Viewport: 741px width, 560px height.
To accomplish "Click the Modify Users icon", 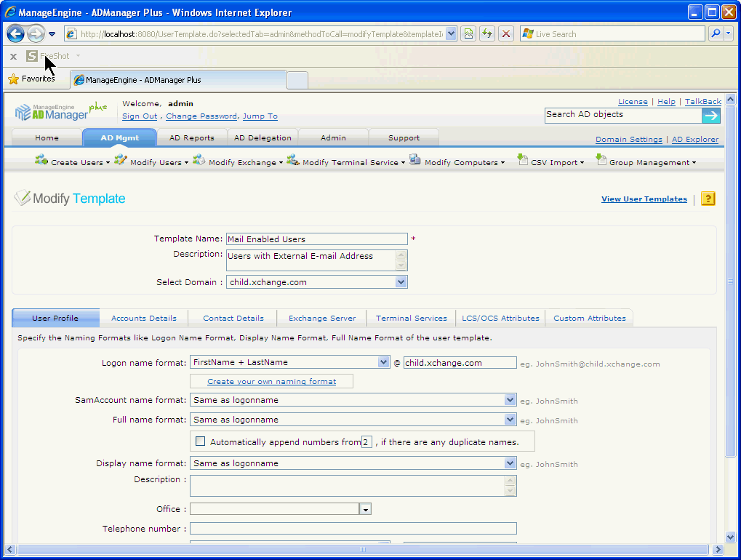I will (121, 160).
